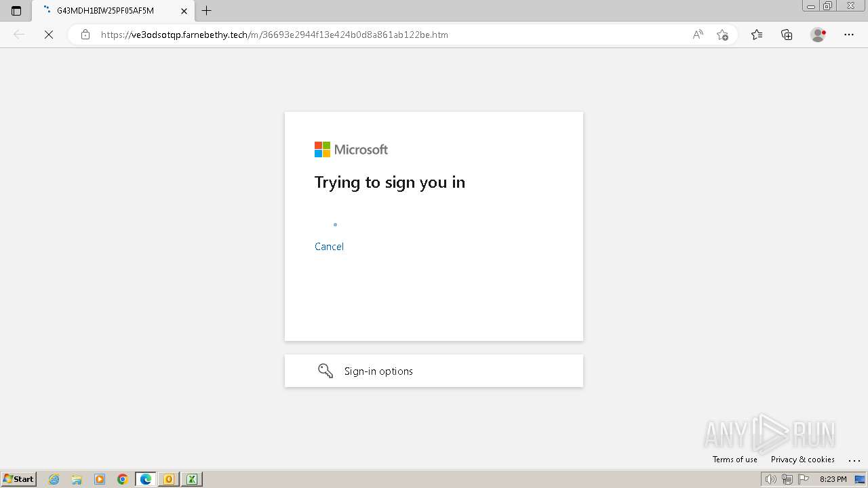Open Sign-in options

434,371
